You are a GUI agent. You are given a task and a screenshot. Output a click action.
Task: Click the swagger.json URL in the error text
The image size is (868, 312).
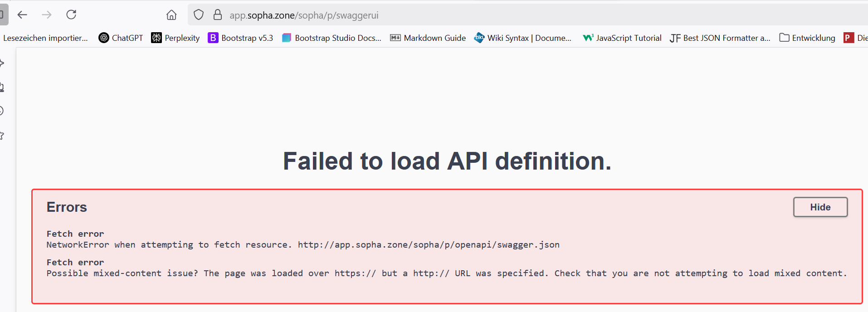(429, 245)
